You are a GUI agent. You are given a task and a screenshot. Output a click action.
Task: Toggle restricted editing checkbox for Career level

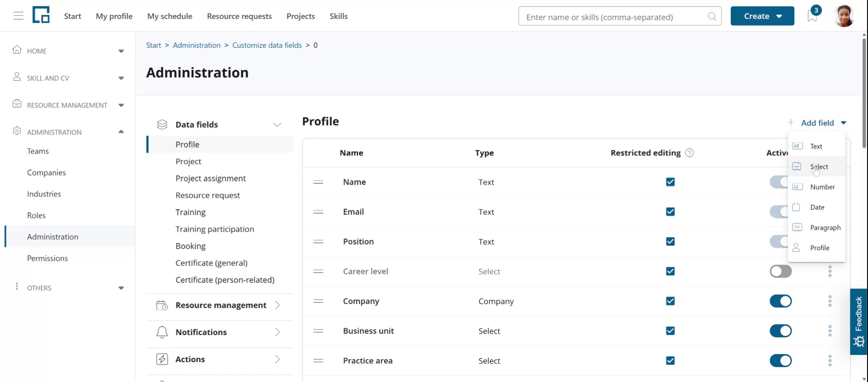click(670, 271)
